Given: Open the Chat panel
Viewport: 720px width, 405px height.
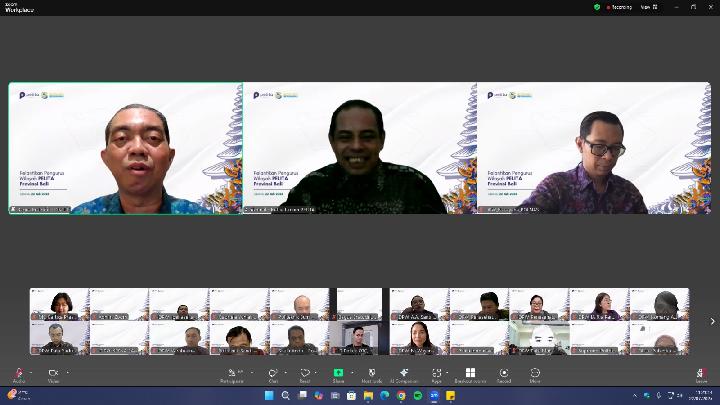Looking at the screenshot, I should click(273, 375).
